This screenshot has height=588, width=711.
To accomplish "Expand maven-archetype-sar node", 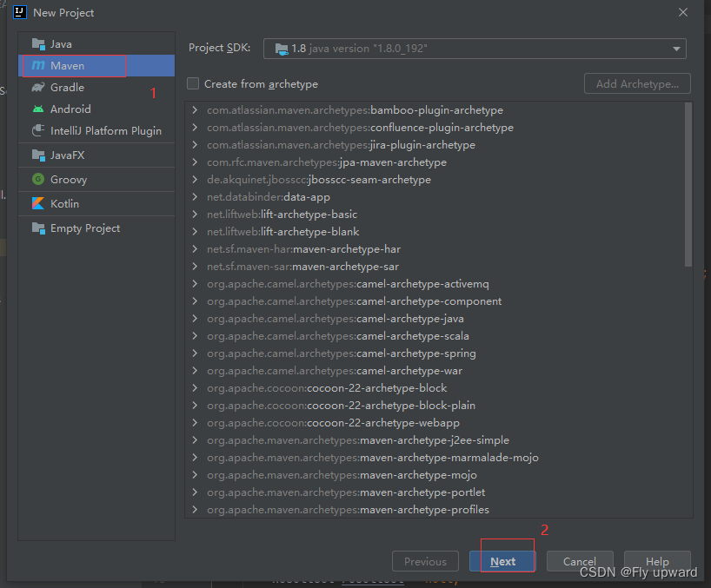I will pyautogui.click(x=195, y=267).
